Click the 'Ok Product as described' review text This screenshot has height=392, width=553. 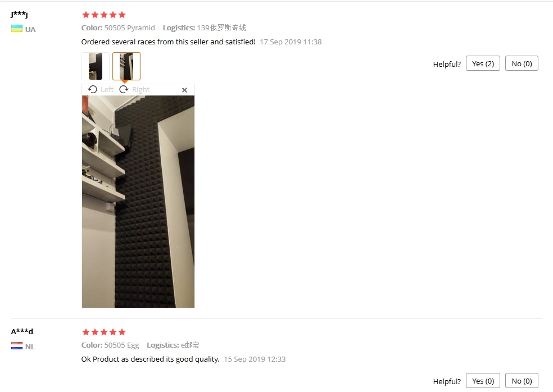(150, 359)
